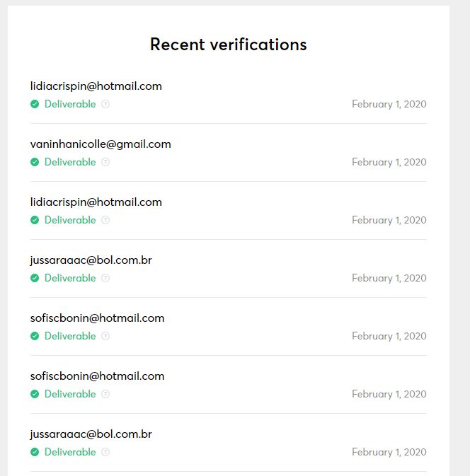Click help icon under second lidiacrispin@hotmail.com entry
Screen dimensions: 470x476
(105, 220)
